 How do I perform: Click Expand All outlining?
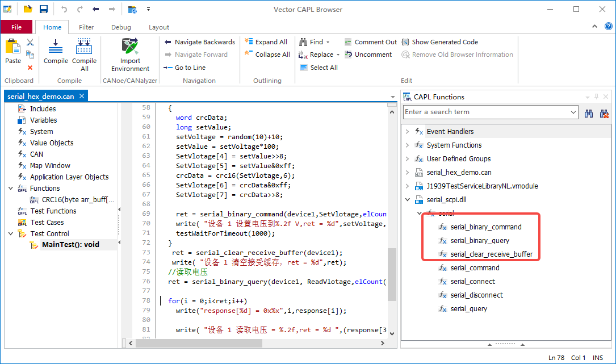pyautogui.click(x=266, y=42)
